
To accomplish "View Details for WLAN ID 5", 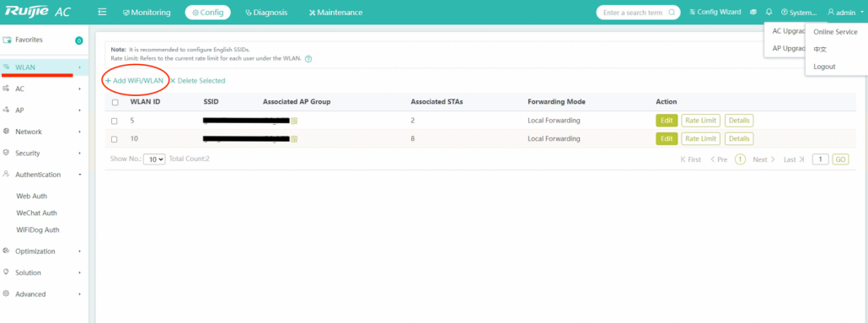I will [x=739, y=121].
